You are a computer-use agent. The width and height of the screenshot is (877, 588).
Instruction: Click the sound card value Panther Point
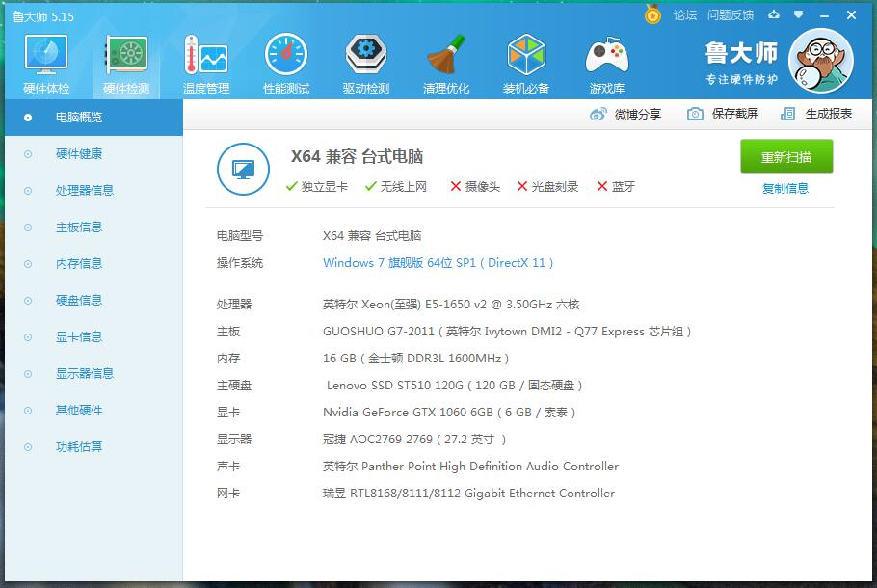470,467
